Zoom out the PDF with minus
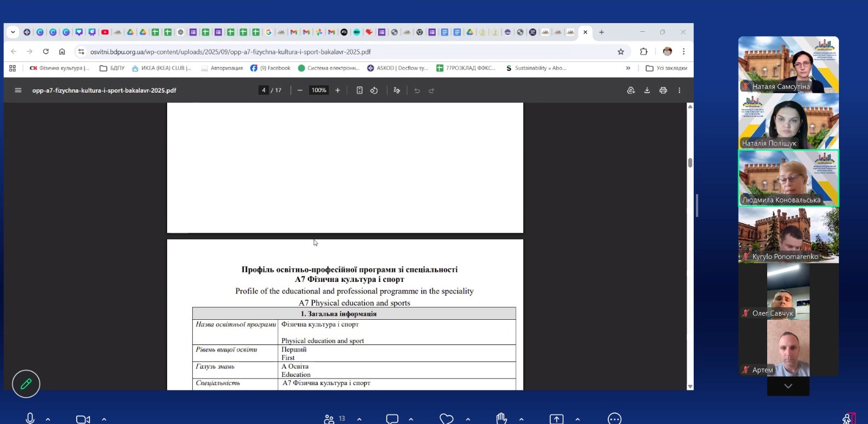Viewport: 868px width, 424px height. 300,91
